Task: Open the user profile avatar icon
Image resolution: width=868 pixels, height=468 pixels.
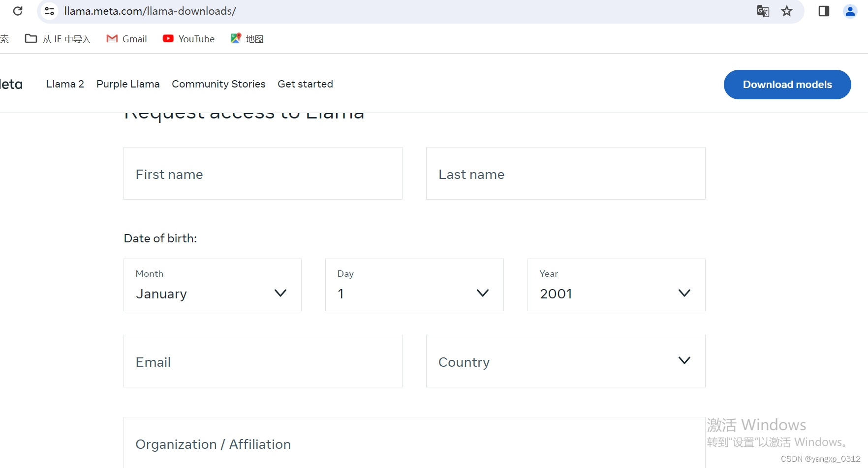Action: pos(850,11)
